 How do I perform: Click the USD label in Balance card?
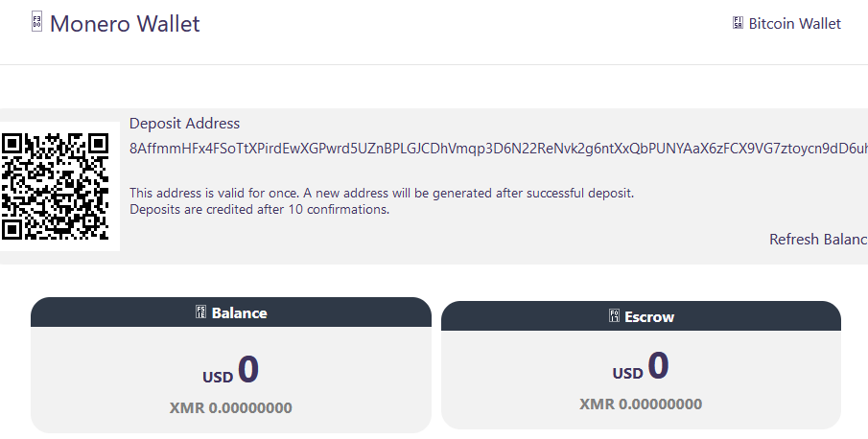[218, 377]
